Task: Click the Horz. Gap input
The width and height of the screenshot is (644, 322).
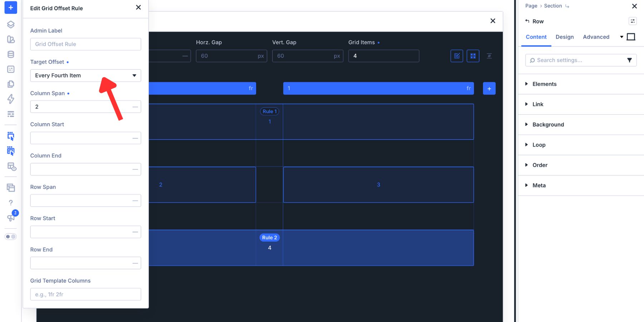Action: (x=231, y=56)
